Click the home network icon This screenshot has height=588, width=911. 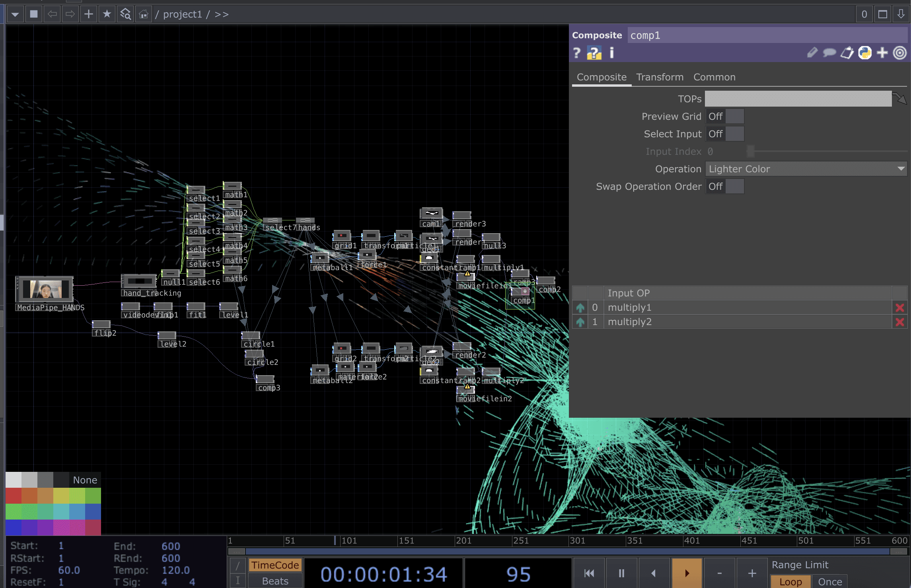(x=144, y=14)
